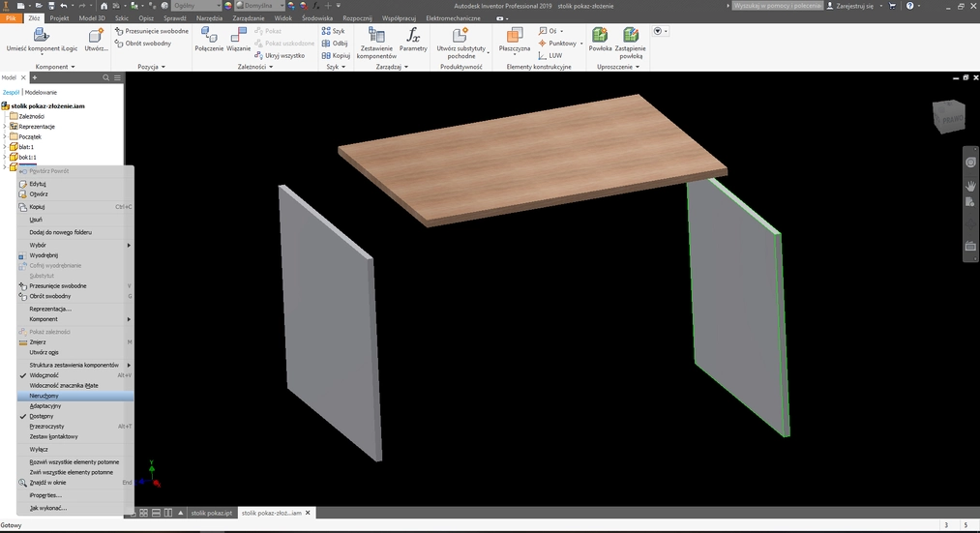The image size is (980, 533).
Task: Create a Punktowy work point
Action: coord(560,44)
